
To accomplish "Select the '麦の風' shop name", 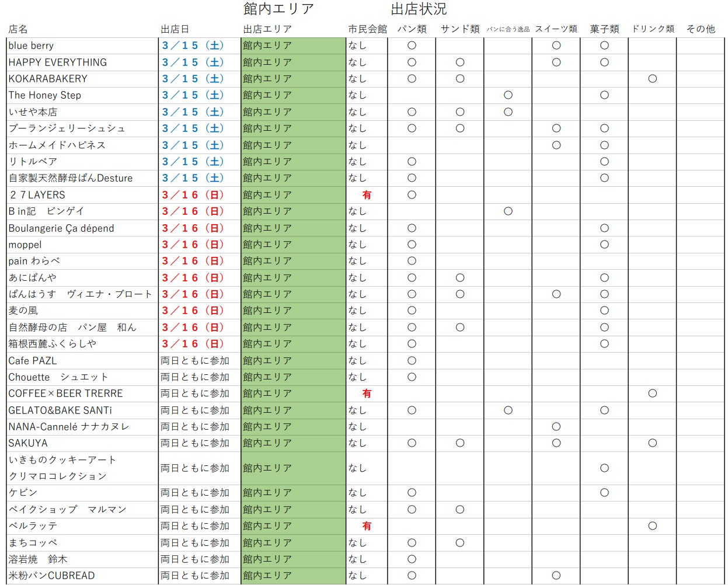I will point(23,311).
